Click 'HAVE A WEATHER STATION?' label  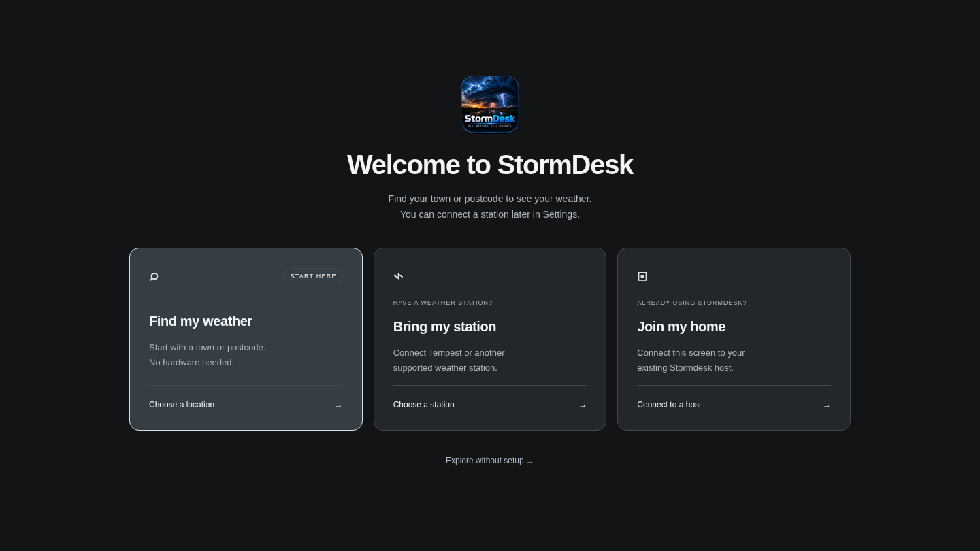tap(443, 303)
